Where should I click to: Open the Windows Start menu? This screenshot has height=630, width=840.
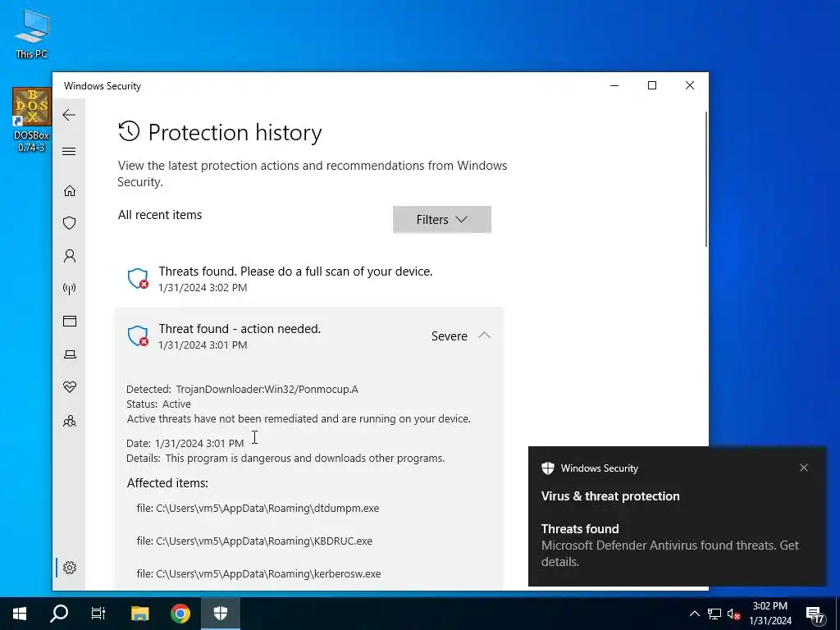click(20, 614)
